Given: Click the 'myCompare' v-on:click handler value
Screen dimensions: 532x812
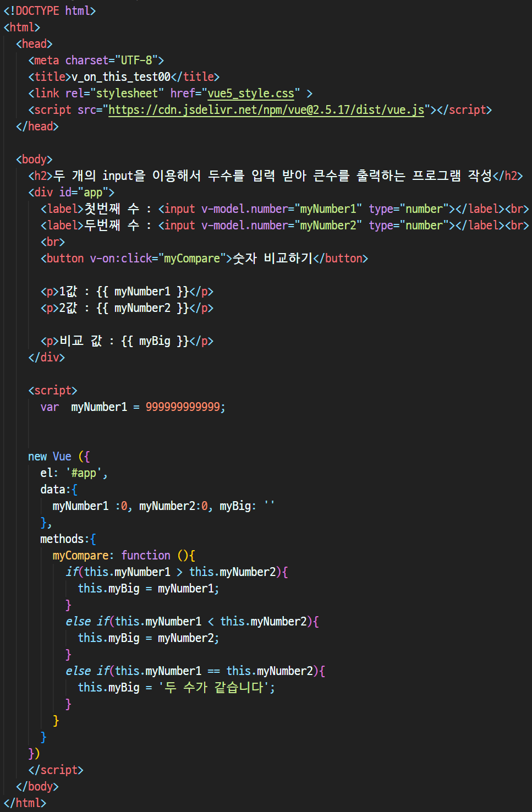Looking at the screenshot, I should click(192, 259).
